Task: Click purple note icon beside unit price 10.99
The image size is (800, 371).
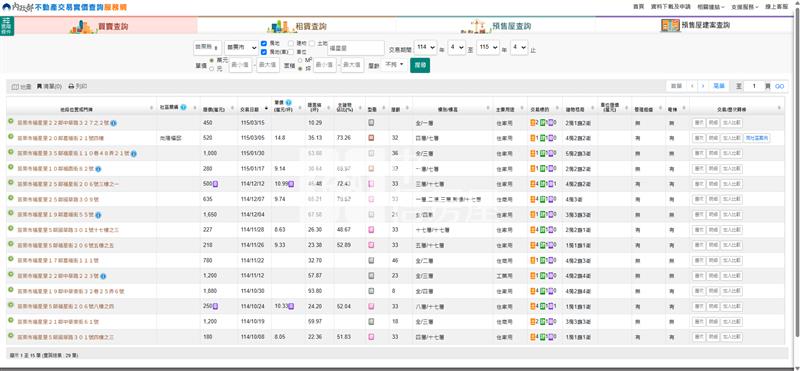Action: click(x=291, y=184)
